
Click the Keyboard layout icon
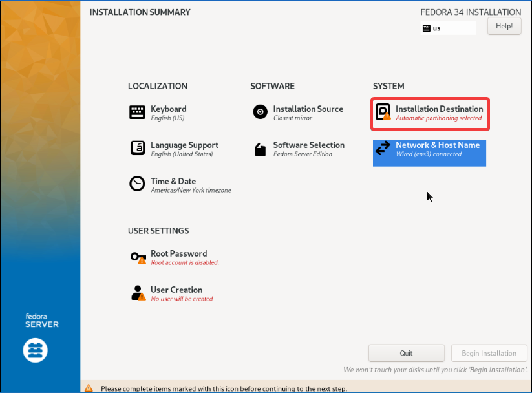pos(137,112)
